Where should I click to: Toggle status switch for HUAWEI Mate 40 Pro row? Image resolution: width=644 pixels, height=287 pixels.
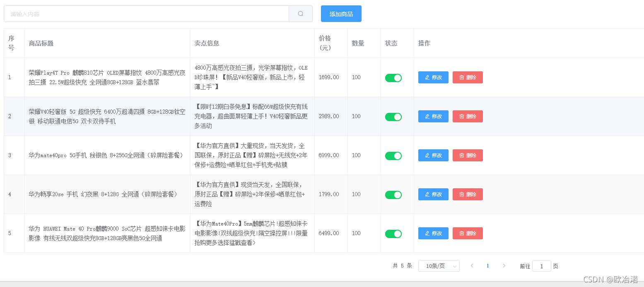[x=393, y=234]
